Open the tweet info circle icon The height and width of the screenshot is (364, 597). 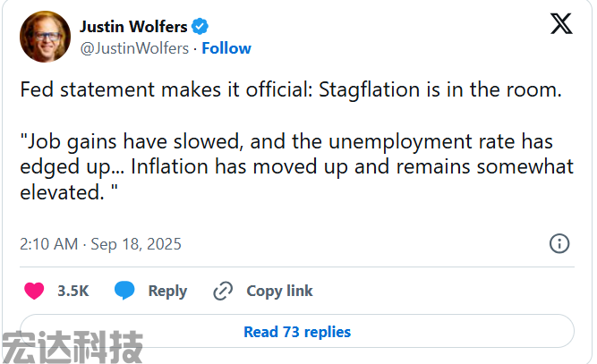click(559, 243)
